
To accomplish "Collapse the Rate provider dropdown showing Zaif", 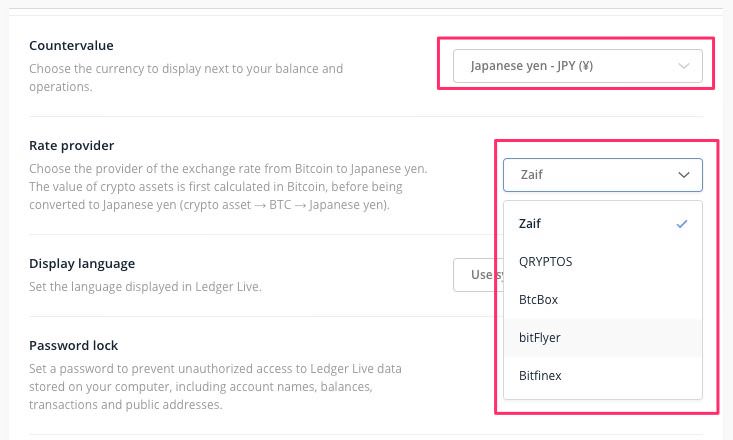I will 602,174.
